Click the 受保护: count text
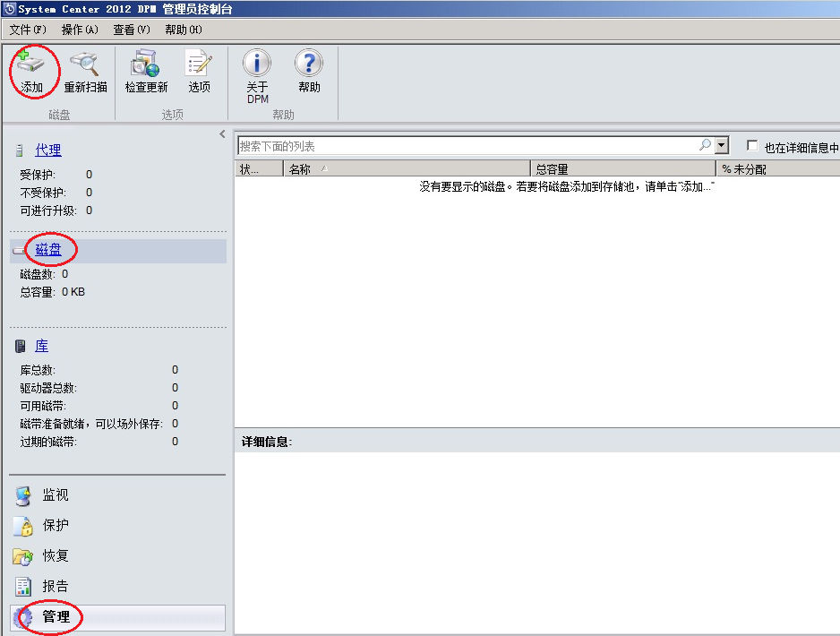This screenshot has width=840, height=636. coord(56,175)
